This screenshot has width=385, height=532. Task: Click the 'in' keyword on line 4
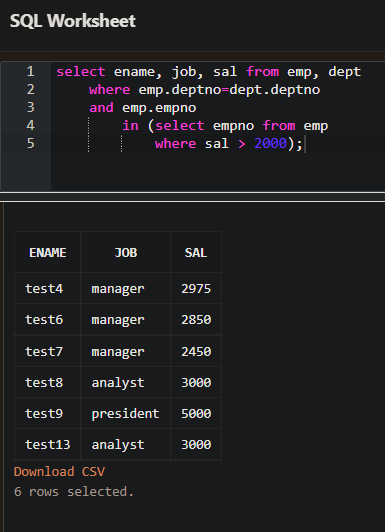point(130,126)
